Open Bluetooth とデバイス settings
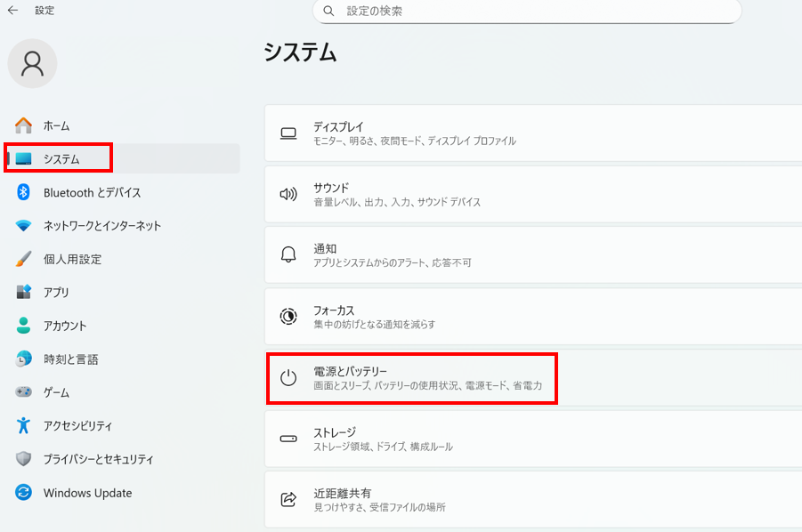This screenshot has height=532, width=802. click(x=92, y=192)
